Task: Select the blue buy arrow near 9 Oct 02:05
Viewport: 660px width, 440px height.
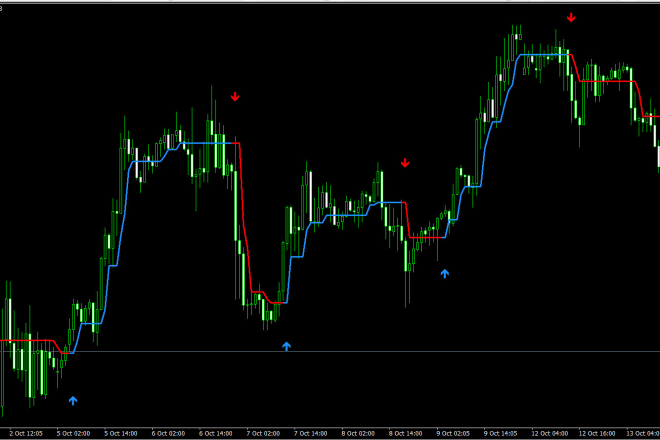Action: 445,271
